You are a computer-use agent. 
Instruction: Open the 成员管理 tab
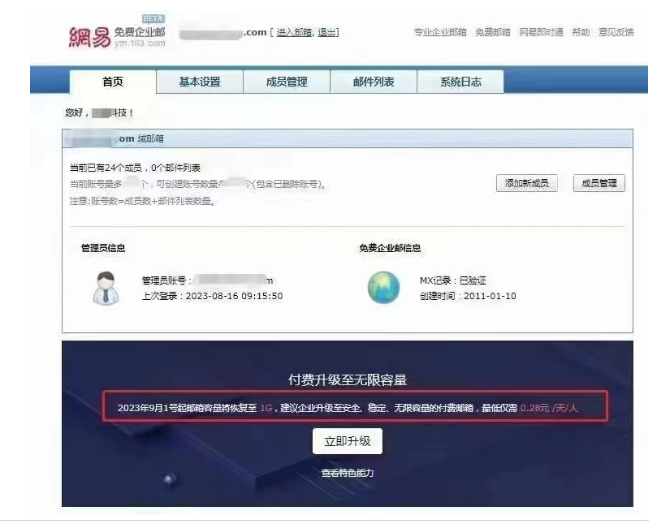pyautogui.click(x=286, y=82)
